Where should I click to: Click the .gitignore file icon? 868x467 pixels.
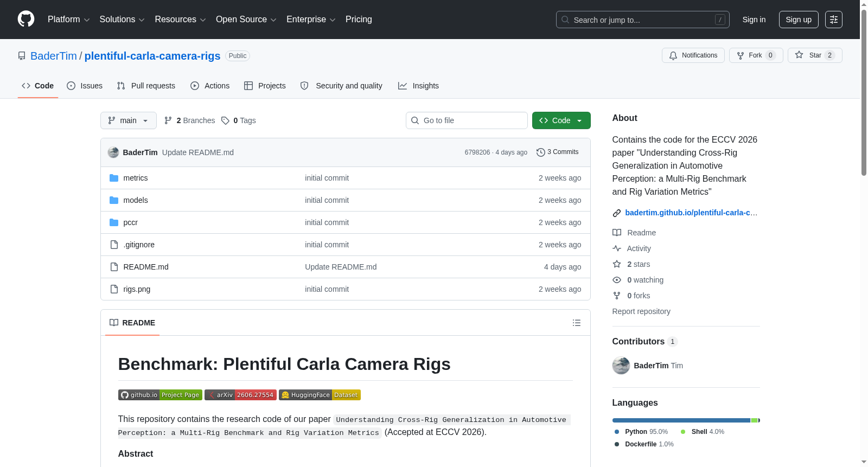click(114, 245)
